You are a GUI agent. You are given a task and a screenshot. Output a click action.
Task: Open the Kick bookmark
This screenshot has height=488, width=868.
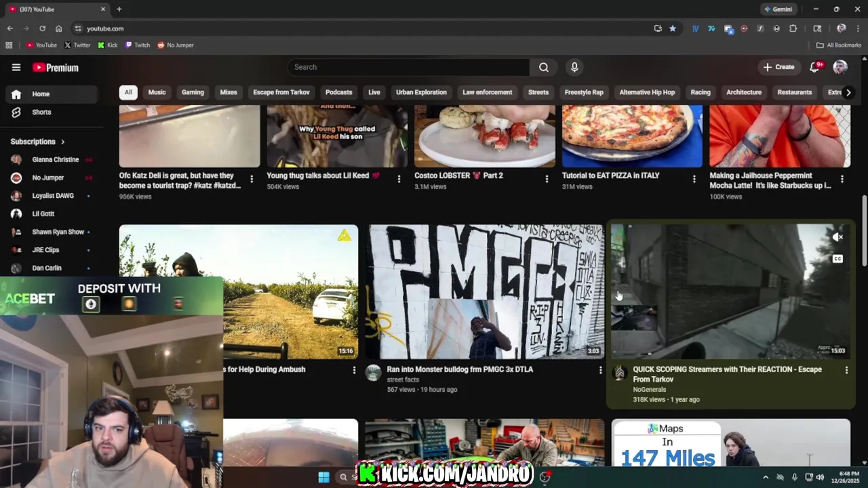tap(107, 45)
